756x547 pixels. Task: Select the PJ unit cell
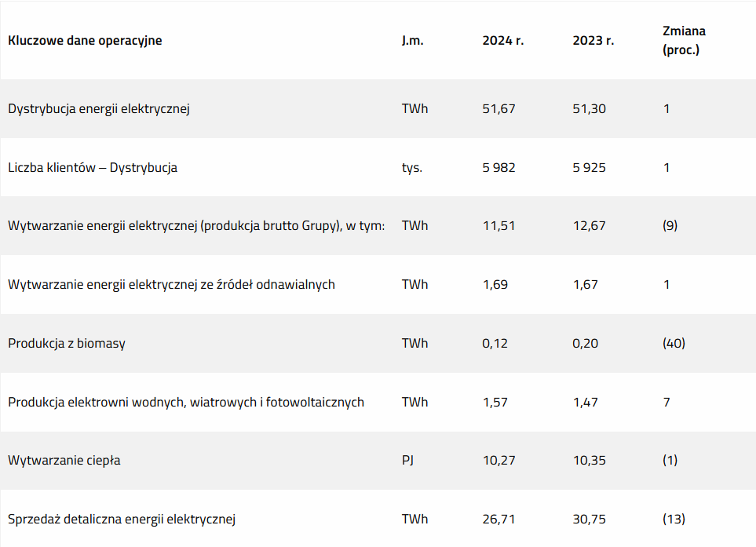(407, 460)
